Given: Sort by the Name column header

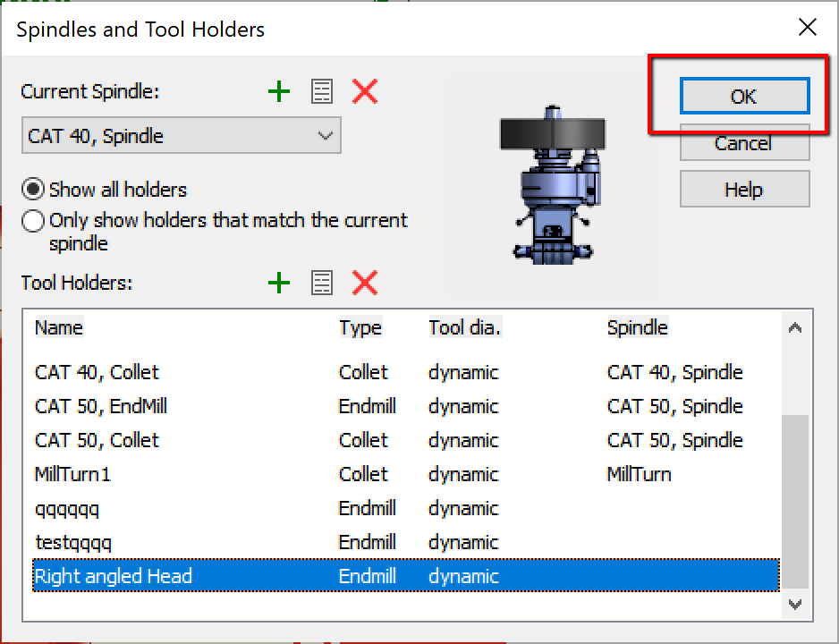Looking at the screenshot, I should [59, 327].
